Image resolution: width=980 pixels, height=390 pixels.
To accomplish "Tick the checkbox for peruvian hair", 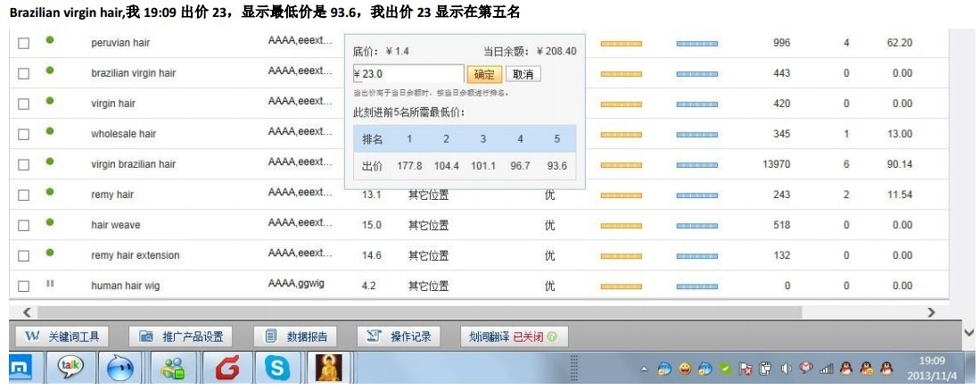I will (24, 43).
